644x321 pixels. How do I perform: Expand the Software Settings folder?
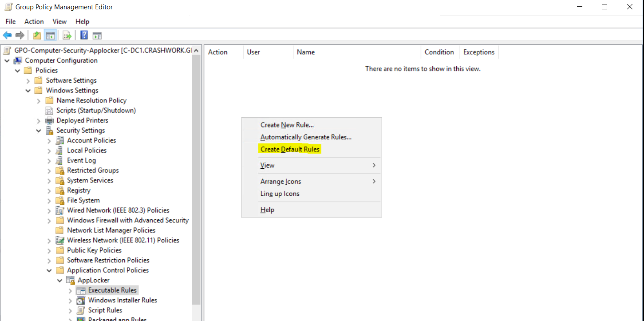(x=28, y=80)
